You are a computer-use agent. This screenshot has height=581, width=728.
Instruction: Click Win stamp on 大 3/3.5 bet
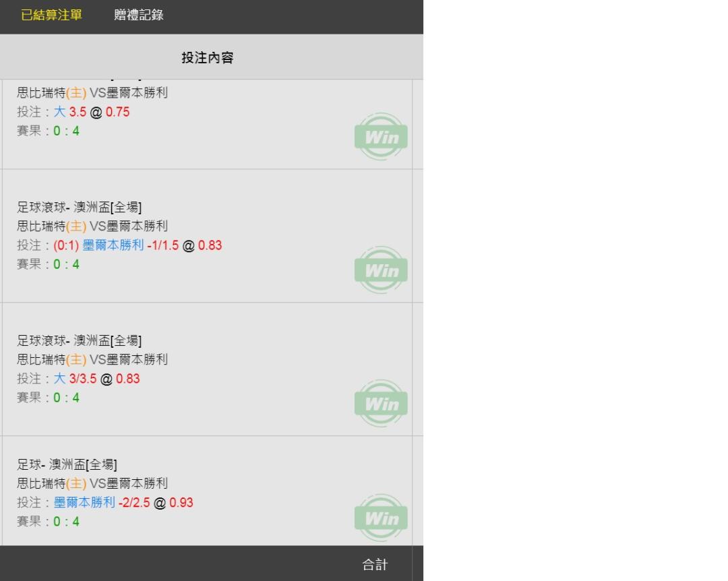pyautogui.click(x=381, y=404)
